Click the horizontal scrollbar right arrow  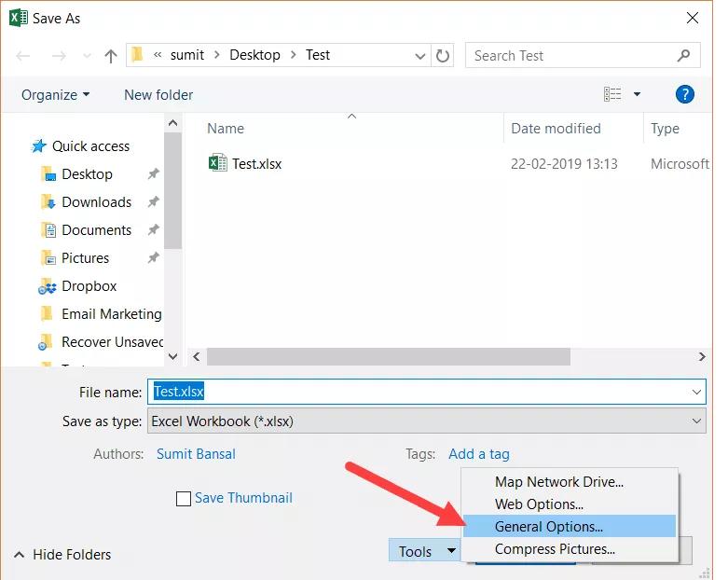(702, 356)
